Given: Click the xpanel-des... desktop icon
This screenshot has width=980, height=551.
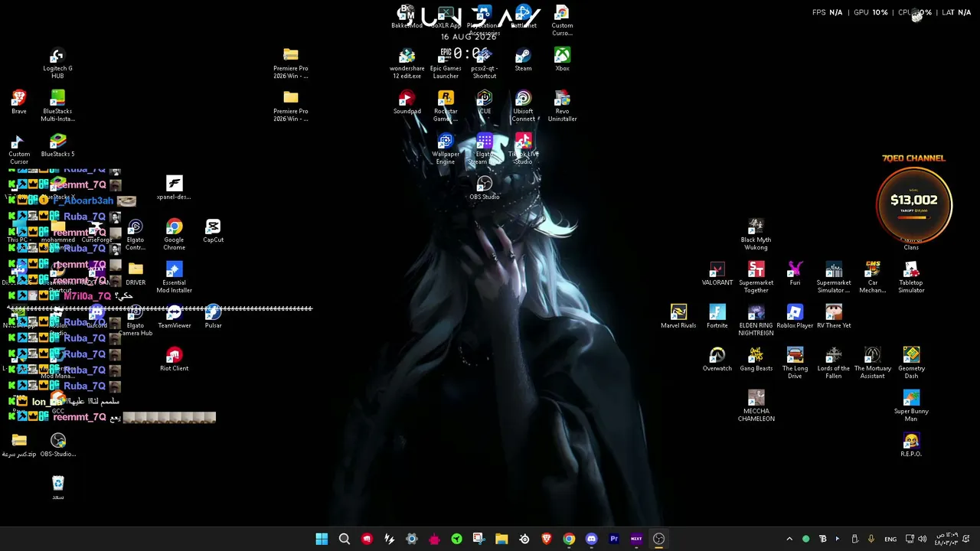Looking at the screenshot, I should coord(174,188).
